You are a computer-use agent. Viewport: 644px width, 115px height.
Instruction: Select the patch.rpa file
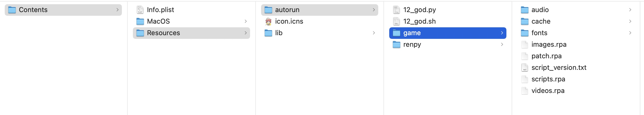(x=546, y=56)
